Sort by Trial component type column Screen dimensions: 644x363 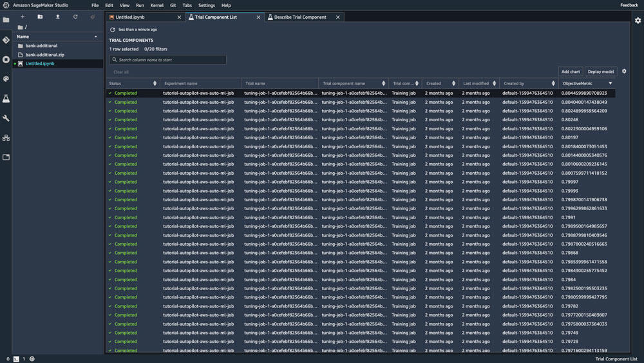pyautogui.click(x=417, y=83)
